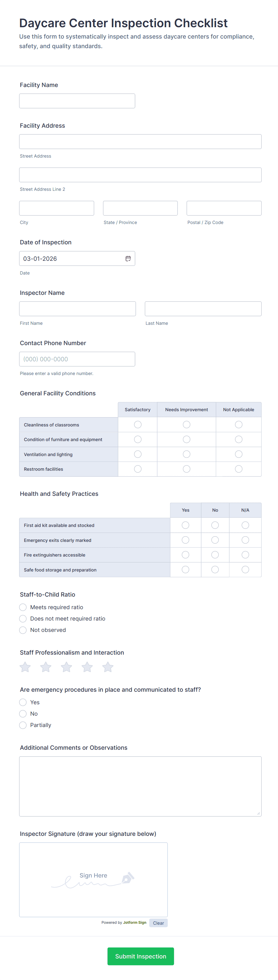The image size is (278, 980).
Task: Open the Jotform Sign link
Action: click(135, 923)
